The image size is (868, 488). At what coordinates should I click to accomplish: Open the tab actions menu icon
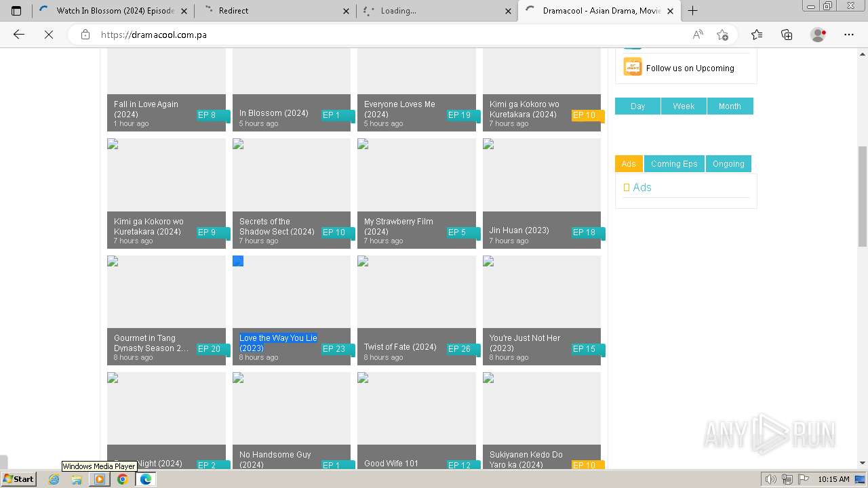click(x=16, y=11)
